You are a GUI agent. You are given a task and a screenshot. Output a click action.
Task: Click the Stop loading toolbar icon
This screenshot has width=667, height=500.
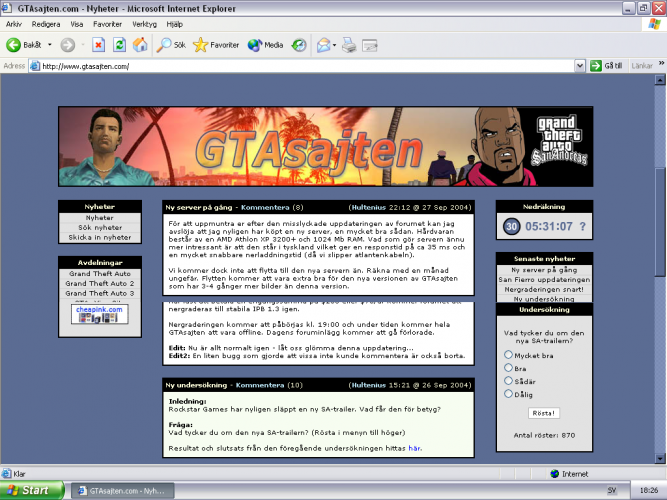tap(99, 45)
